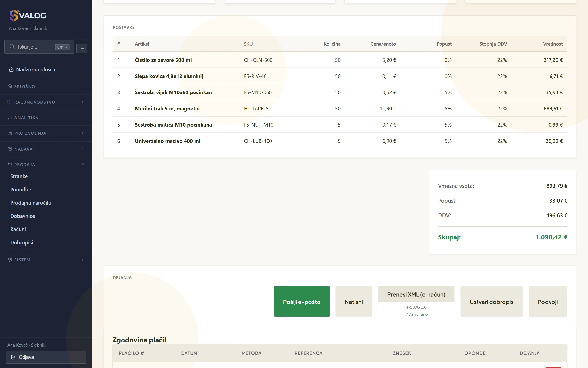Click the search magnifier icon
Viewport: 588px width, 368px height.
pyautogui.click(x=12, y=47)
